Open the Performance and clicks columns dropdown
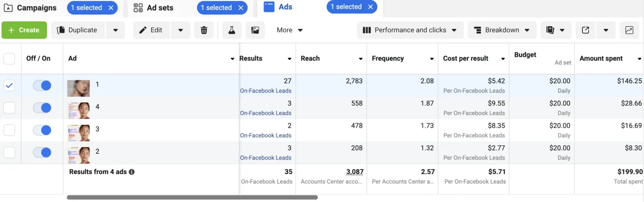 pos(410,30)
